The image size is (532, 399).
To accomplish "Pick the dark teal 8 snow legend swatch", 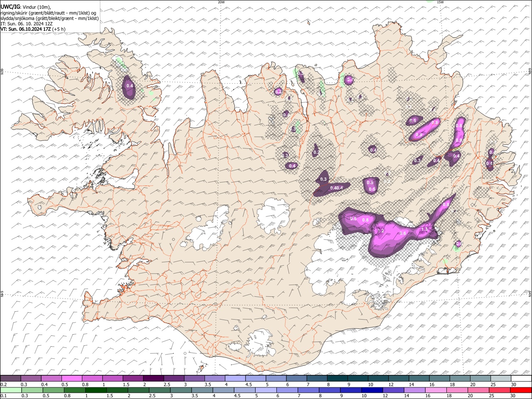I will point(337,379).
